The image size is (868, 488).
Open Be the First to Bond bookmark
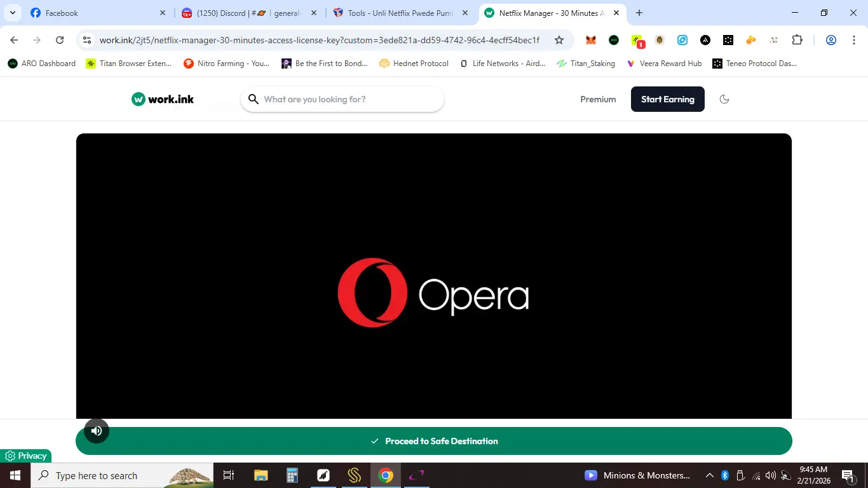(x=325, y=64)
